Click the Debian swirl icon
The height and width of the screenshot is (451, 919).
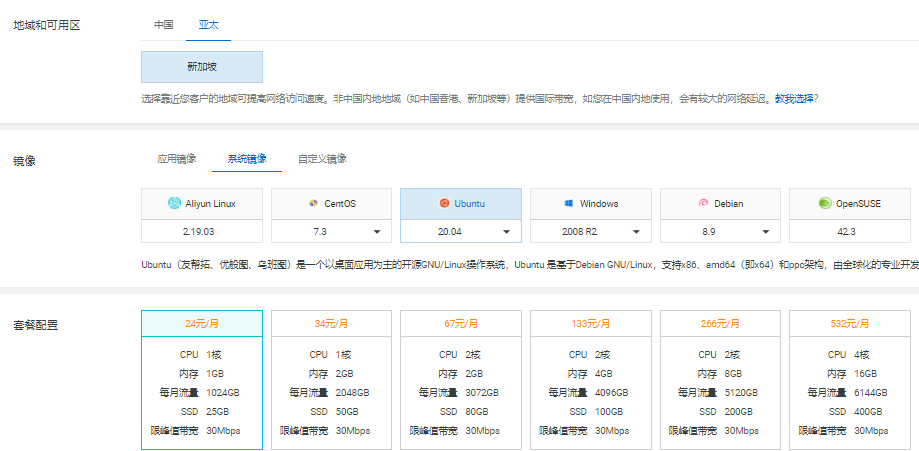coord(703,204)
